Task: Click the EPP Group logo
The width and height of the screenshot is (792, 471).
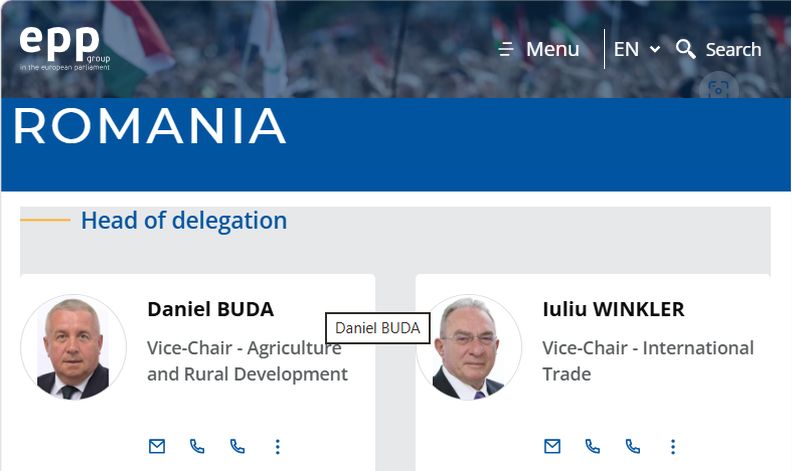Action: pyautogui.click(x=65, y=48)
